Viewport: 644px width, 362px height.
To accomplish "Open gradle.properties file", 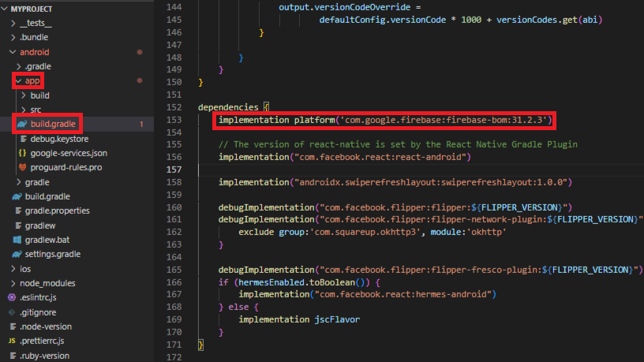I will (57, 211).
